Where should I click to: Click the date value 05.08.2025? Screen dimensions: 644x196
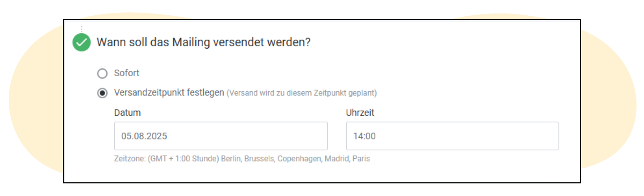point(144,136)
